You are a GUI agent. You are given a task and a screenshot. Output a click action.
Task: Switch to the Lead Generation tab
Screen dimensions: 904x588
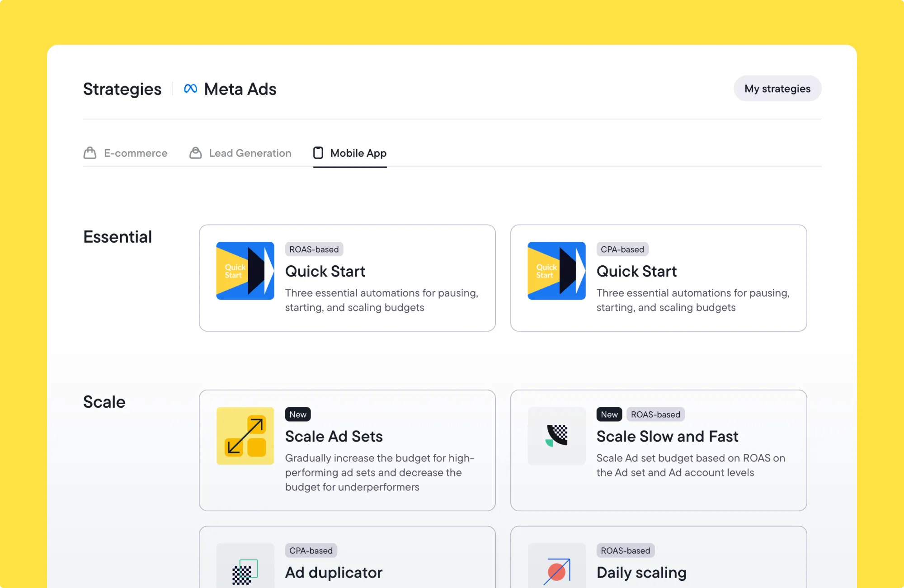(x=250, y=153)
